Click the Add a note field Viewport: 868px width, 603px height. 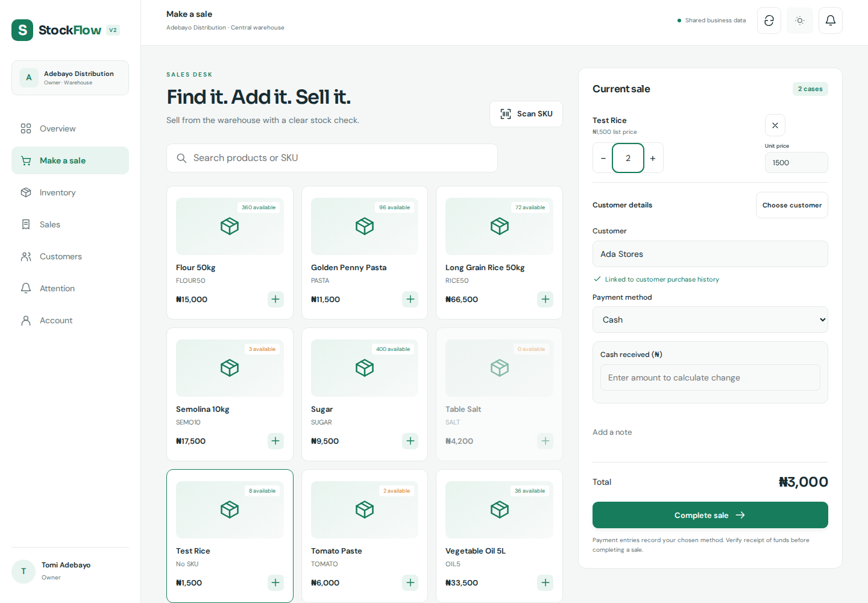[710, 432]
